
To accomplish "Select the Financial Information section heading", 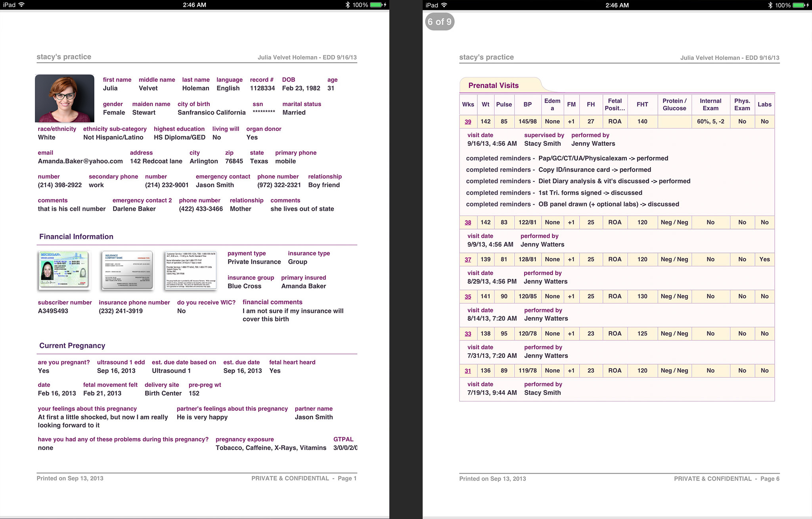I will [76, 237].
